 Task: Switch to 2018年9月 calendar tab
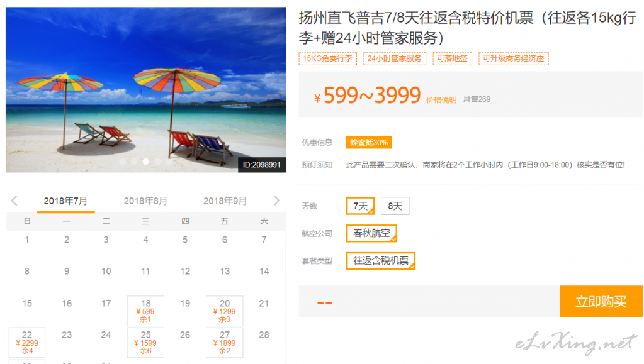click(225, 201)
